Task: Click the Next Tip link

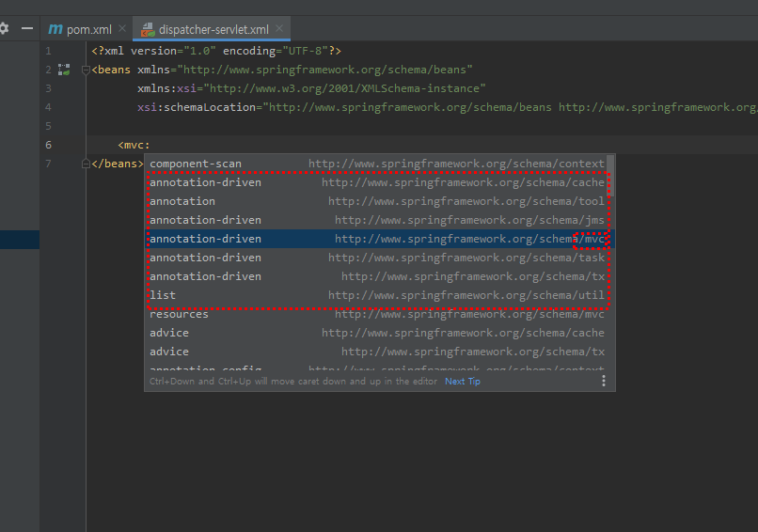Action: point(463,382)
